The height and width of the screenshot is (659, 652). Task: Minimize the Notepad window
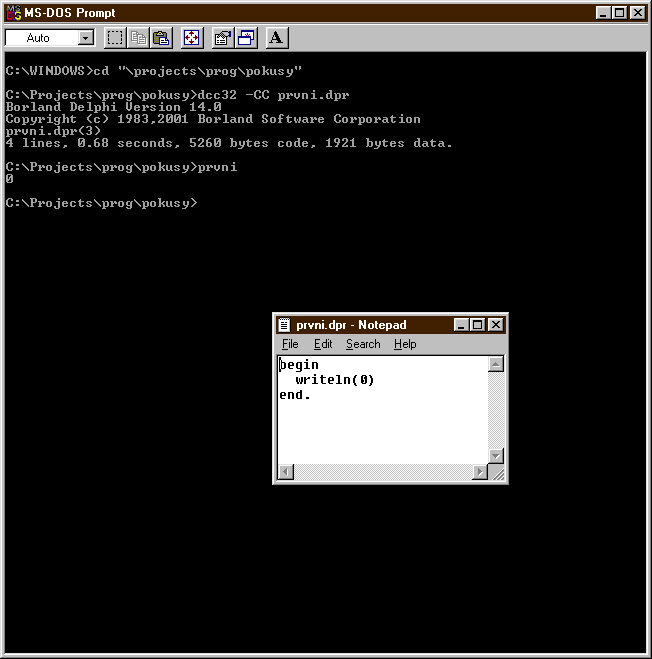click(461, 325)
